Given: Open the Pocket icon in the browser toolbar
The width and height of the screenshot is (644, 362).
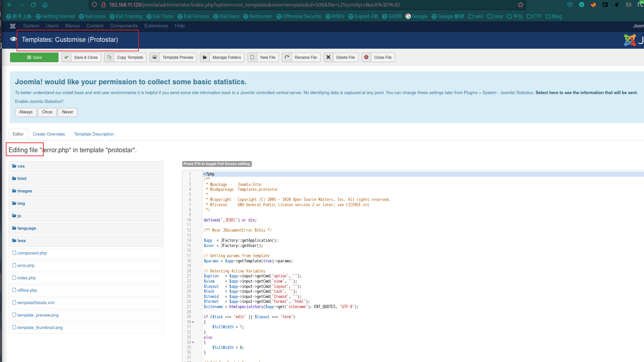Looking at the screenshot, I should pyautogui.click(x=570, y=5).
